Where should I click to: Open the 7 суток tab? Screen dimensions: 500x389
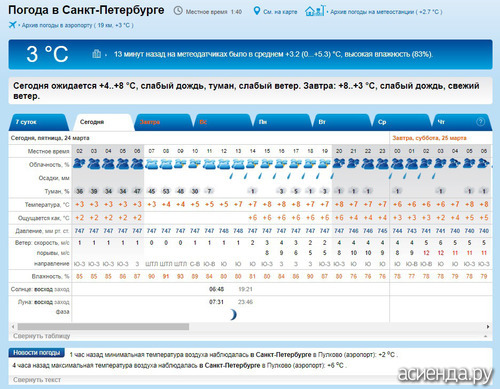click(x=38, y=122)
